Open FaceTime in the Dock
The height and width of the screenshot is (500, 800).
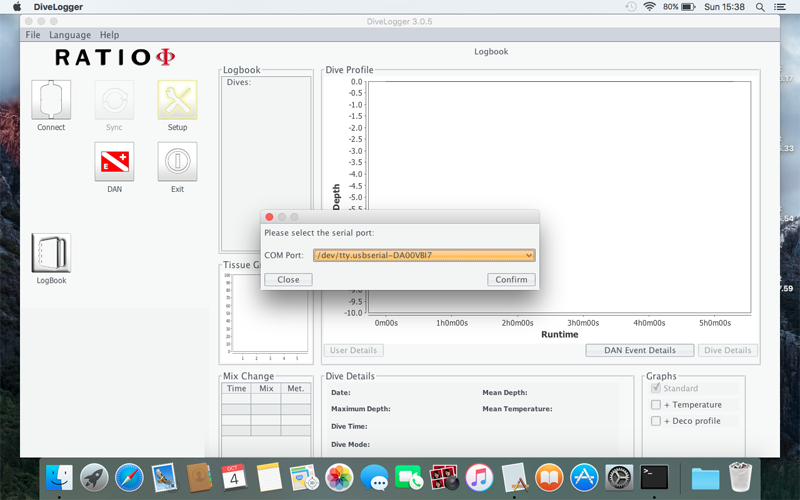tap(409, 478)
